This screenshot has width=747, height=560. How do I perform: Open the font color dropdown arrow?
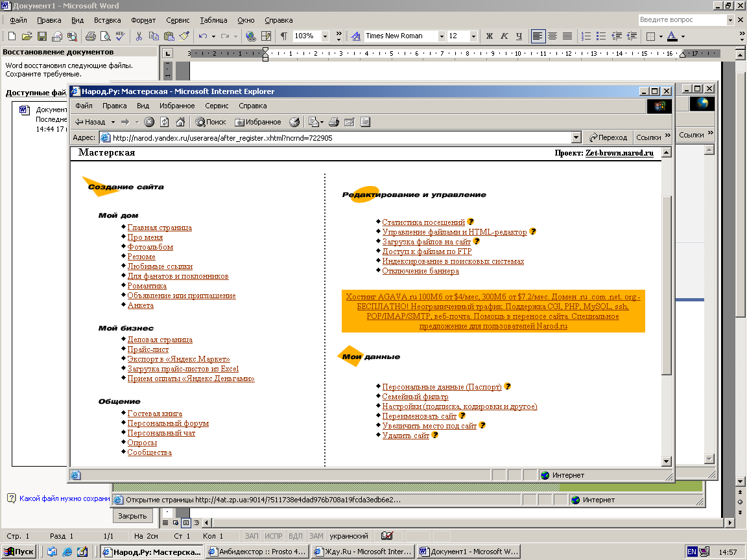coord(683,36)
